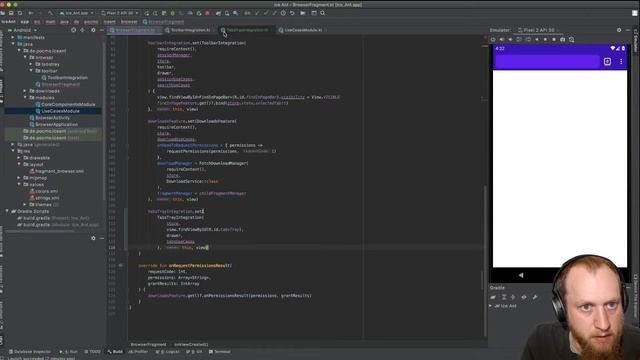Viewport: 640px width, 360px height.
Task: Click the Undo arrow icon in main toolbar
Action: (292, 13)
